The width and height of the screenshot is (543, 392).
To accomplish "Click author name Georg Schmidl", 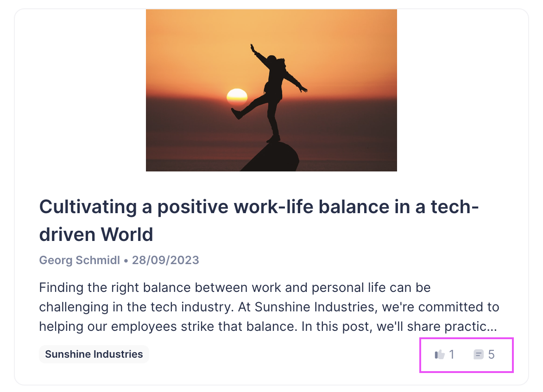I will (80, 260).
